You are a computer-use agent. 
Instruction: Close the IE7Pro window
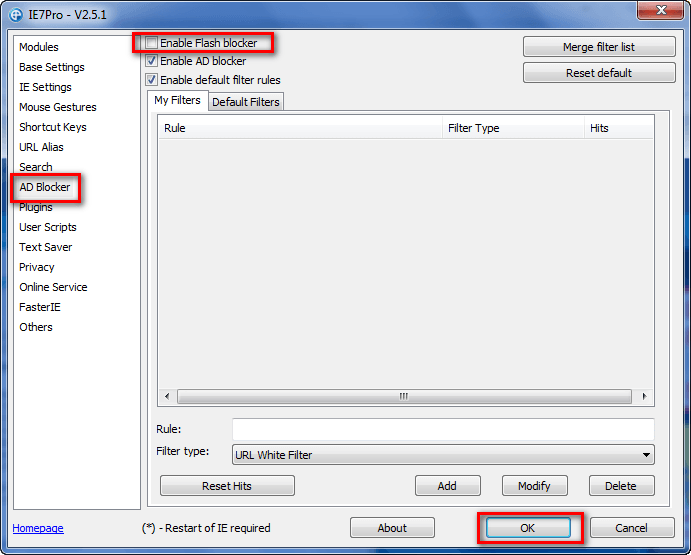point(661,11)
